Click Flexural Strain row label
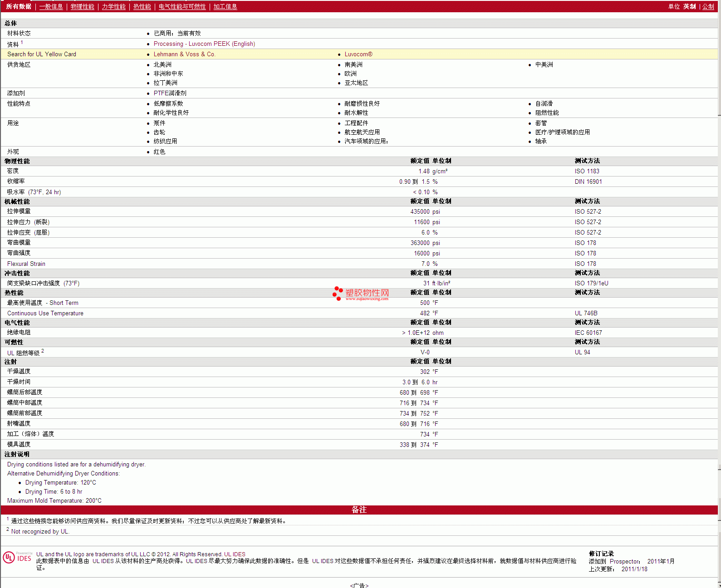The width and height of the screenshot is (721, 588). 26,264
